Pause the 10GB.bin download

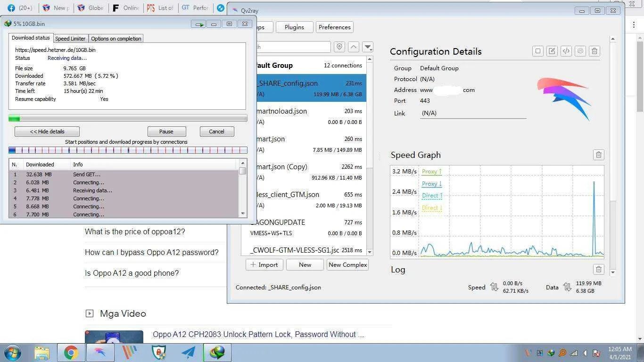166,132
